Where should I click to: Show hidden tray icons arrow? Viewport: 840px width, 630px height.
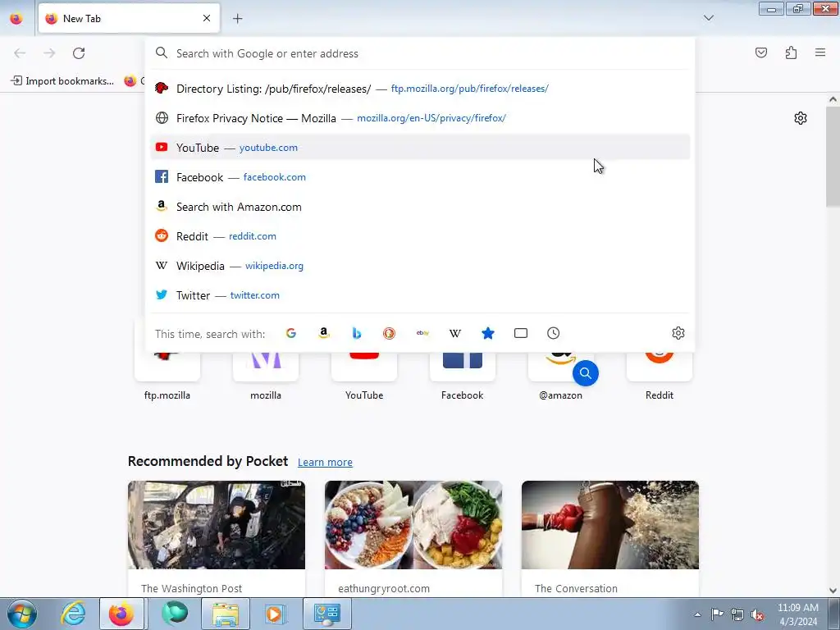697,614
